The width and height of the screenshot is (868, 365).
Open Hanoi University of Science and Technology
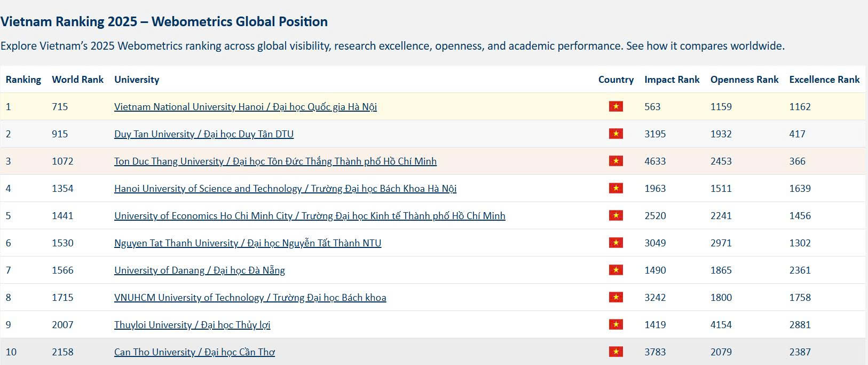(285, 189)
